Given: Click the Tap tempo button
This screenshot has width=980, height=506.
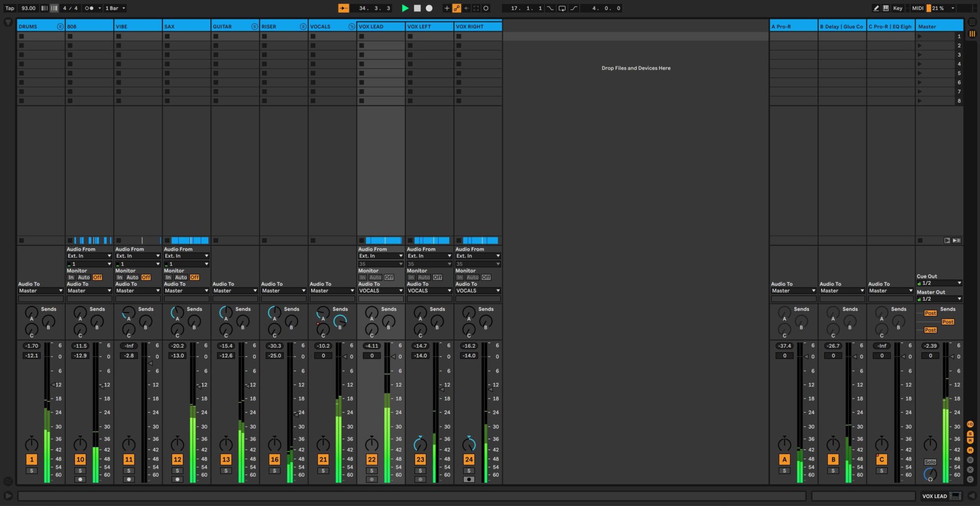Looking at the screenshot, I should click(x=9, y=8).
